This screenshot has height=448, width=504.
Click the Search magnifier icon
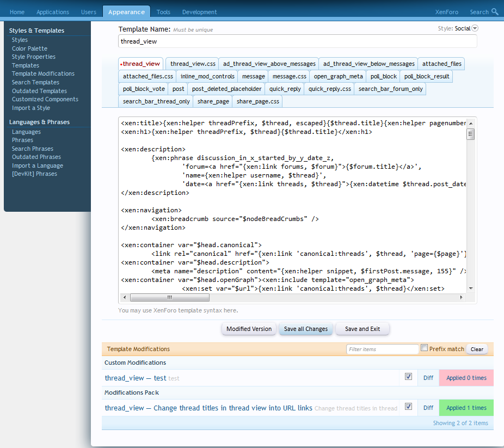click(494, 11)
